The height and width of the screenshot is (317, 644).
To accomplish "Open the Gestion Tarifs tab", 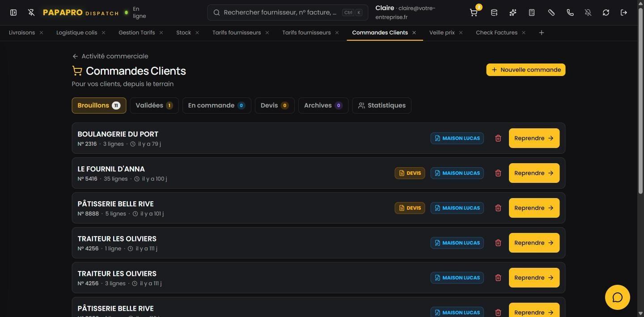I will pyautogui.click(x=136, y=33).
